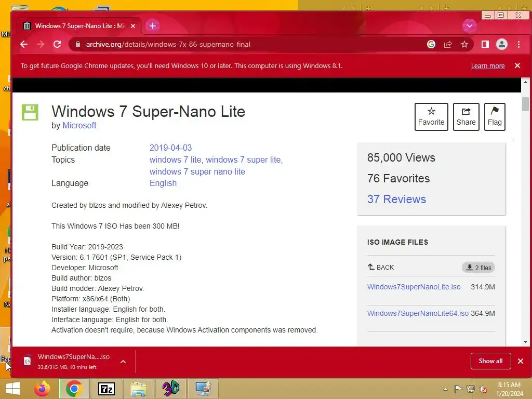Add item to Favorites
Image resolution: width=532 pixels, height=399 pixels.
tap(431, 117)
